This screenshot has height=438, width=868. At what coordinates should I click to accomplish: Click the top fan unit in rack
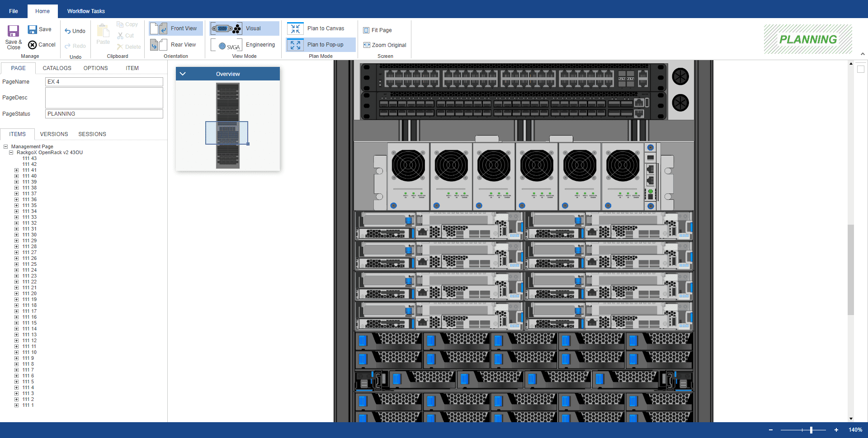coord(680,76)
